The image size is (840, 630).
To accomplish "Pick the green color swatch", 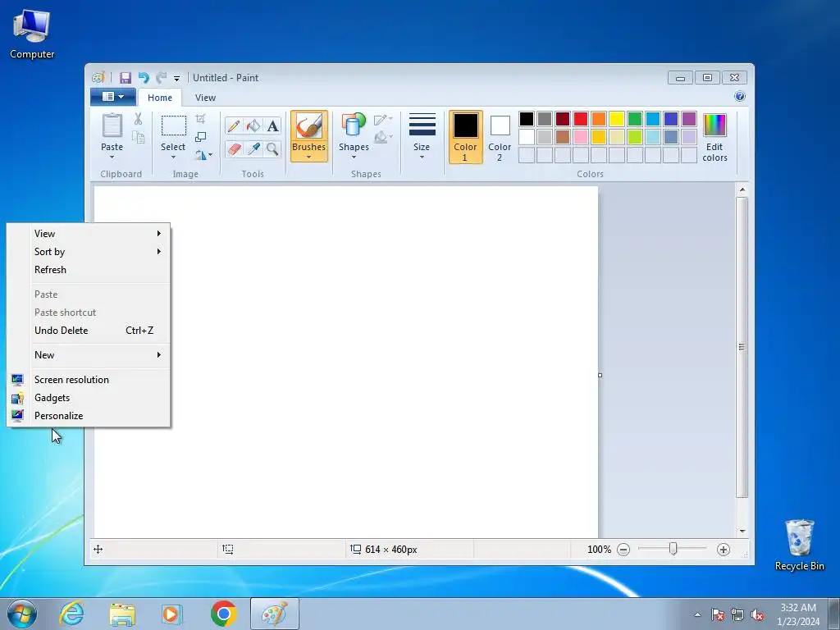I will click(x=635, y=119).
